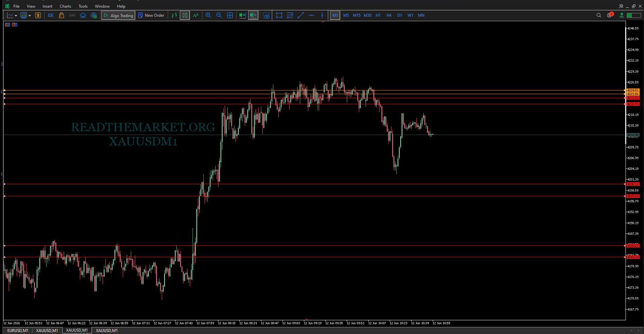Click the unpin window icon

621,6
